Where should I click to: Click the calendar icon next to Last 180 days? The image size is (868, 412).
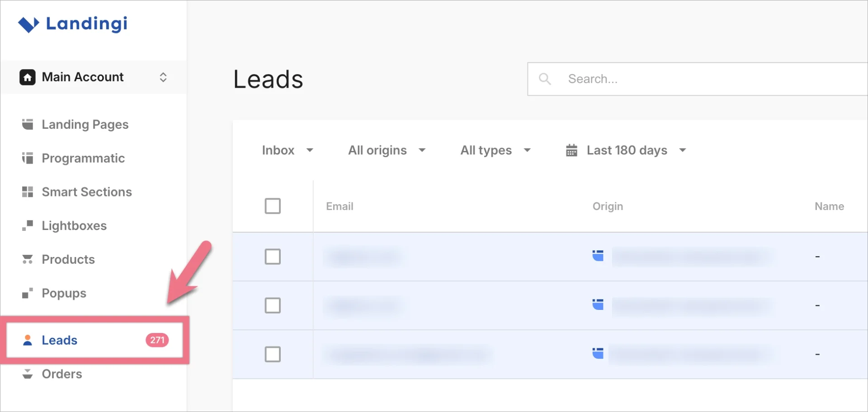click(571, 150)
